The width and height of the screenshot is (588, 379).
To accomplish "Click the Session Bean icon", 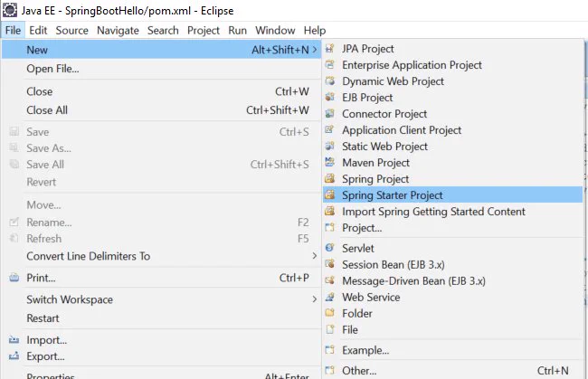I will tap(329, 264).
